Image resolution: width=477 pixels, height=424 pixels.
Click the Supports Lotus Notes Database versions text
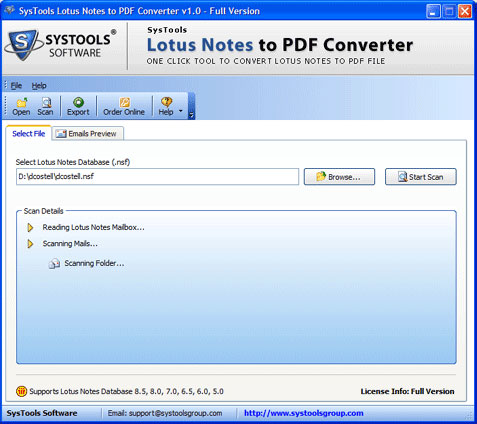pos(126,391)
